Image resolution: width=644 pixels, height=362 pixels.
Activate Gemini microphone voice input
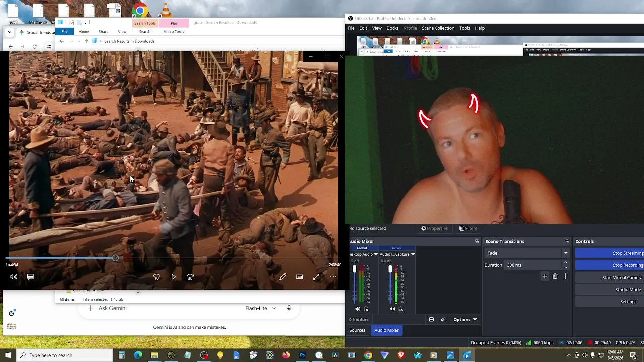pyautogui.click(x=289, y=308)
